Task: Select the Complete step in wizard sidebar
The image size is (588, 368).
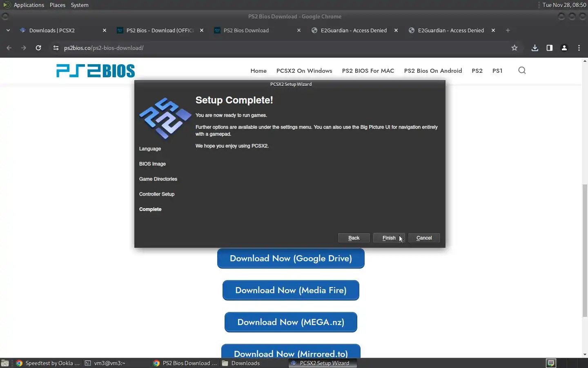Action: (150, 209)
